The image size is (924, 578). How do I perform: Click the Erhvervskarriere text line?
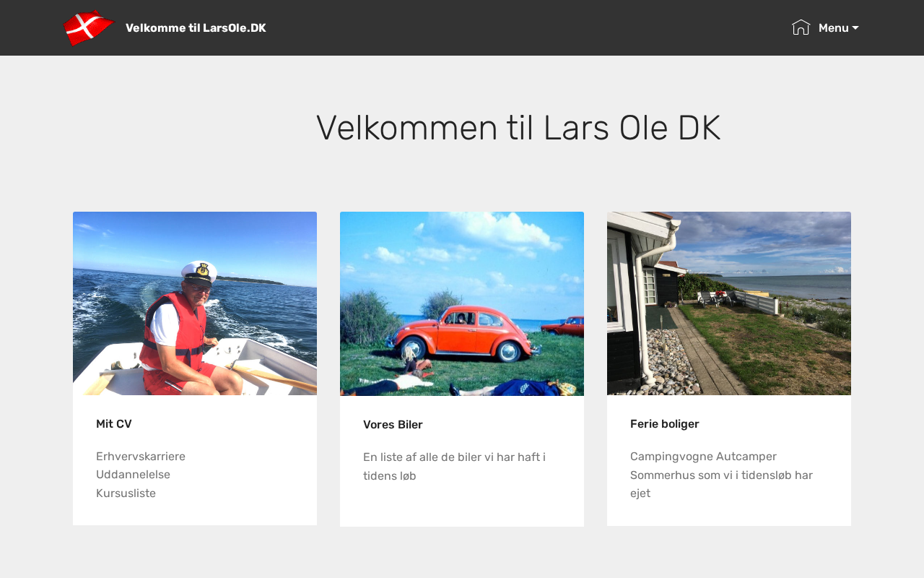[x=141, y=457]
